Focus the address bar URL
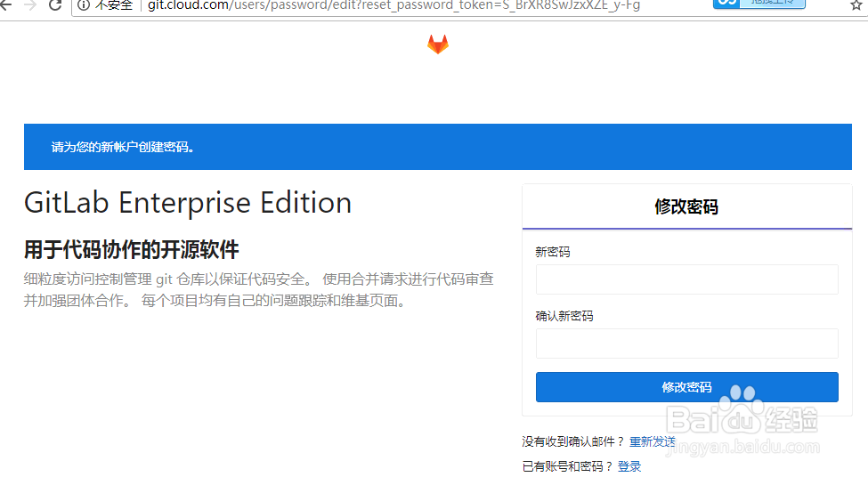This screenshot has width=868, height=477. click(x=393, y=5)
